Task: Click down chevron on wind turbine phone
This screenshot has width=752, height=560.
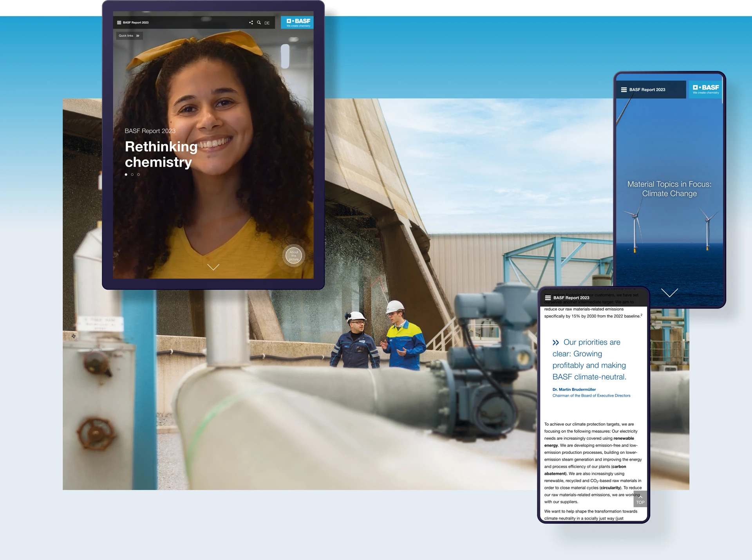Action: point(669,293)
